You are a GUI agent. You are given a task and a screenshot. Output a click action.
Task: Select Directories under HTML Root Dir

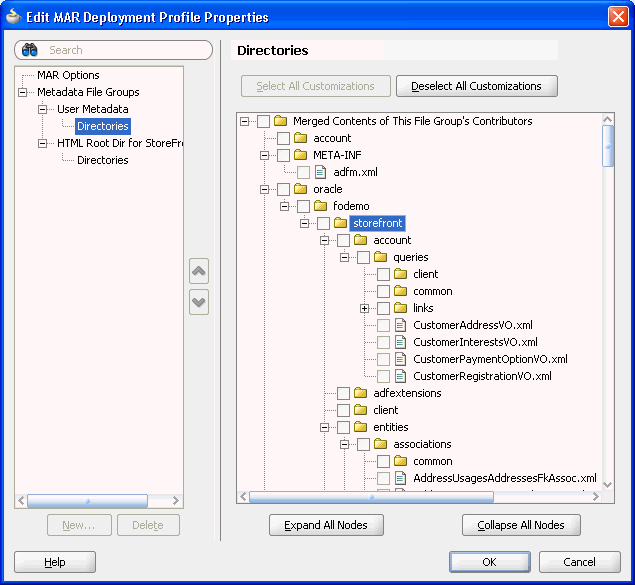(x=102, y=160)
